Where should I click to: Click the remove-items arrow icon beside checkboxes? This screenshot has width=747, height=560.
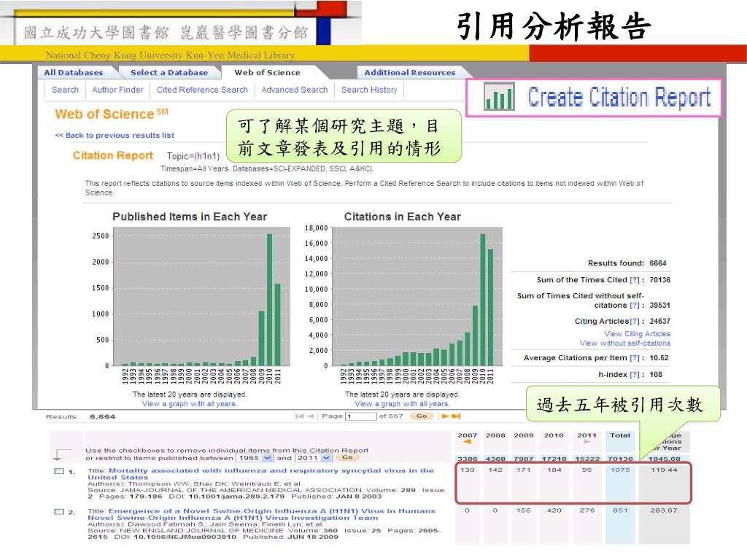pyautogui.click(x=61, y=454)
